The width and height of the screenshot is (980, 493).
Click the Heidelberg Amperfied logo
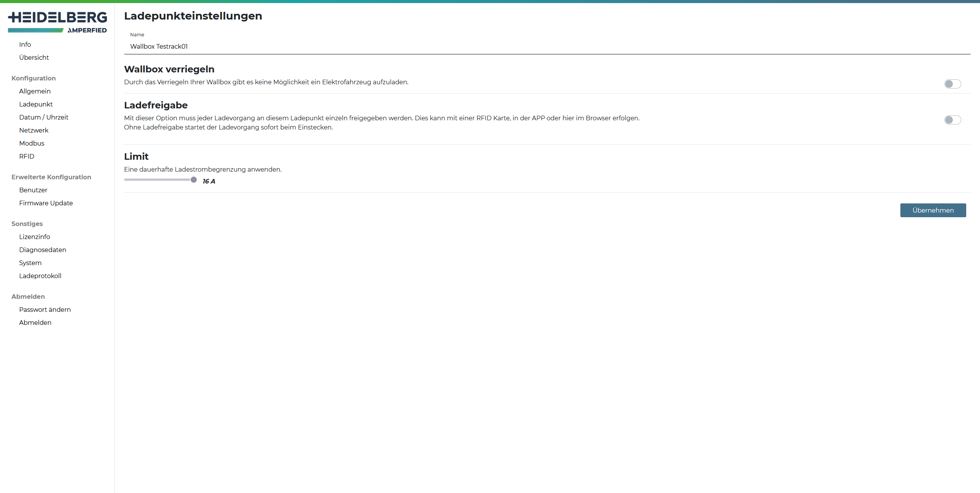pyautogui.click(x=57, y=22)
